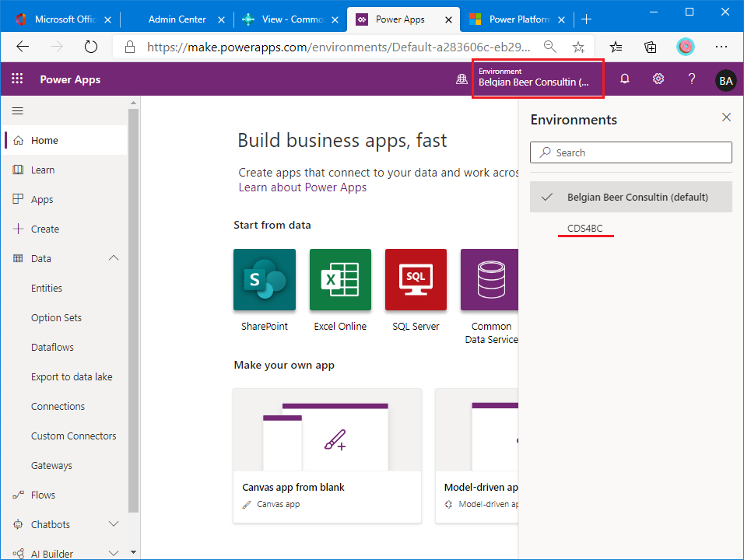Screen dimensions: 744x560
Task: Open the browser profile donut avatar
Action: (685, 47)
